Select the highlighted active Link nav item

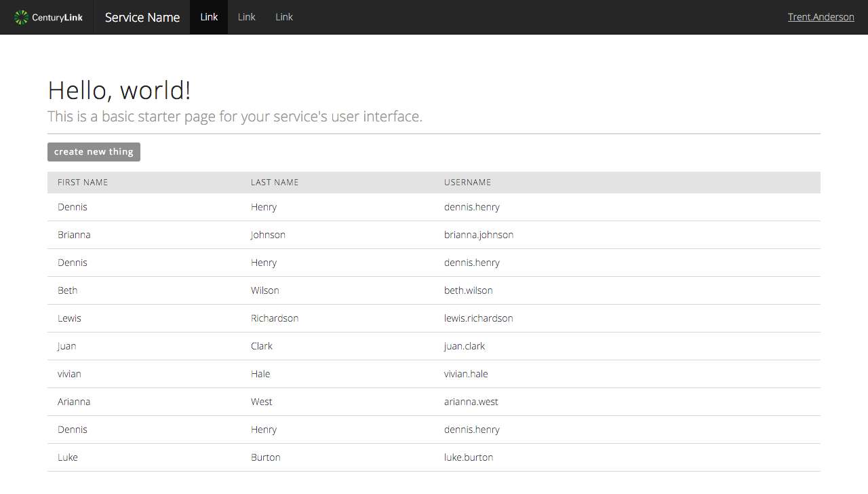pyautogui.click(x=209, y=17)
